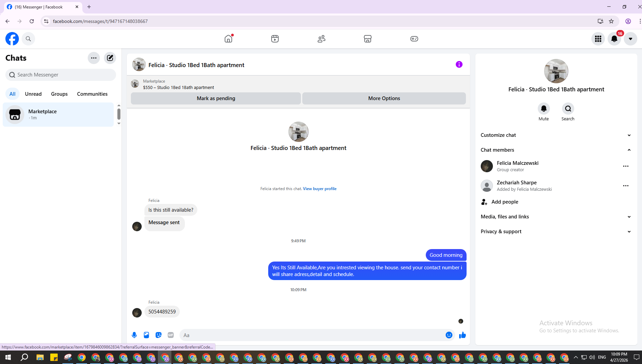Switch to the Communities tab

pos(92,94)
